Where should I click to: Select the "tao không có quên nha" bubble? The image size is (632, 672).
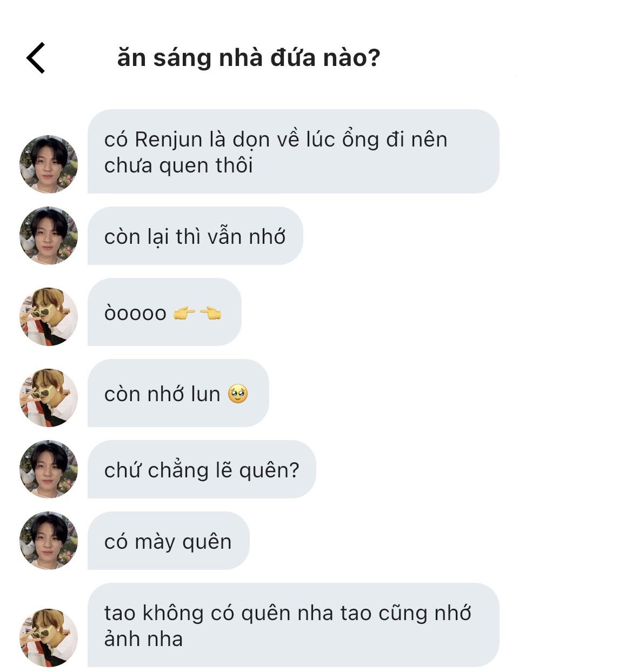(x=292, y=626)
